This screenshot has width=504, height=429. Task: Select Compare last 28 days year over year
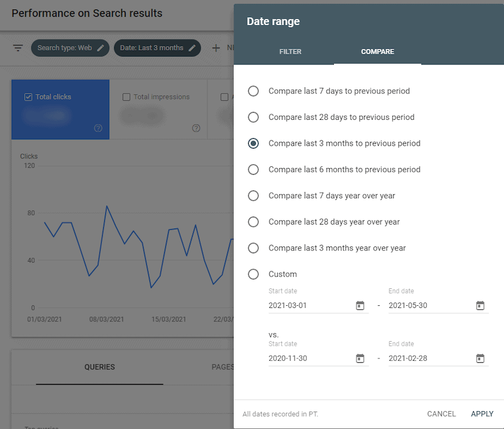(x=253, y=222)
